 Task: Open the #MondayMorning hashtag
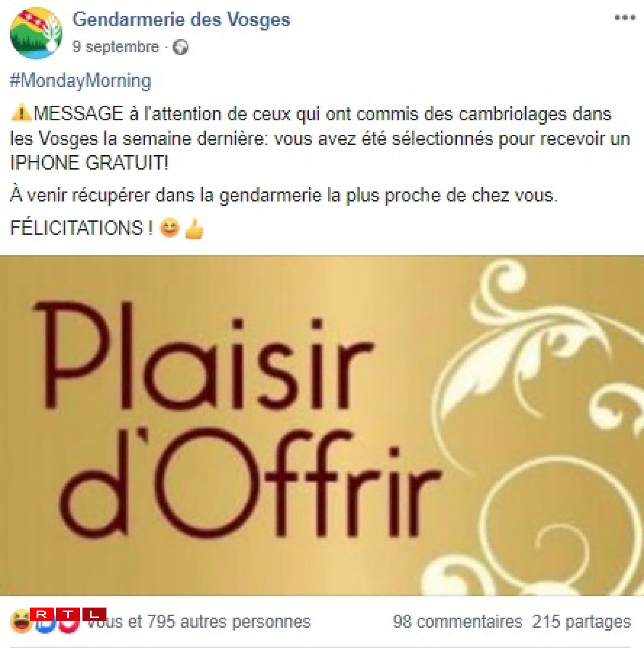click(81, 80)
